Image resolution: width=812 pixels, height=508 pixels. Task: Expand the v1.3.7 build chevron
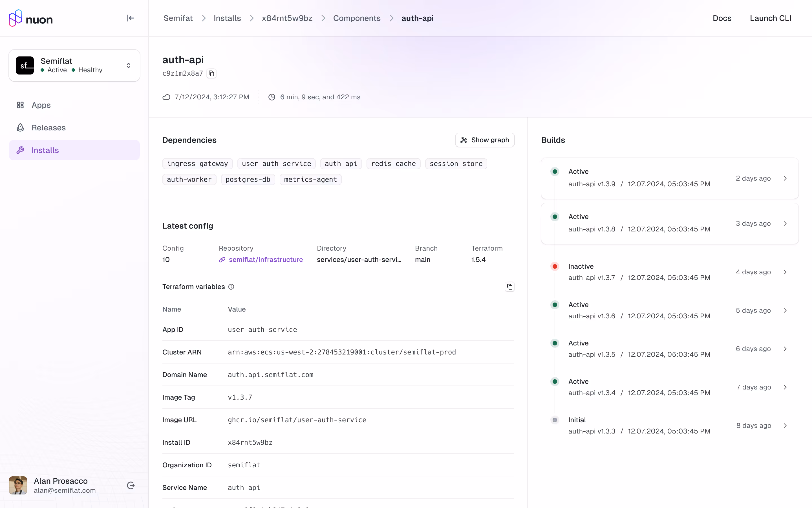[x=785, y=272]
